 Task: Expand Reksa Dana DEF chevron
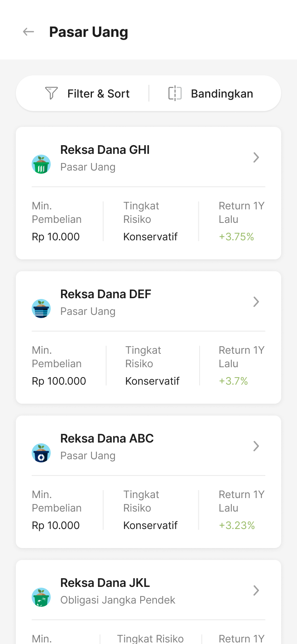click(x=256, y=302)
